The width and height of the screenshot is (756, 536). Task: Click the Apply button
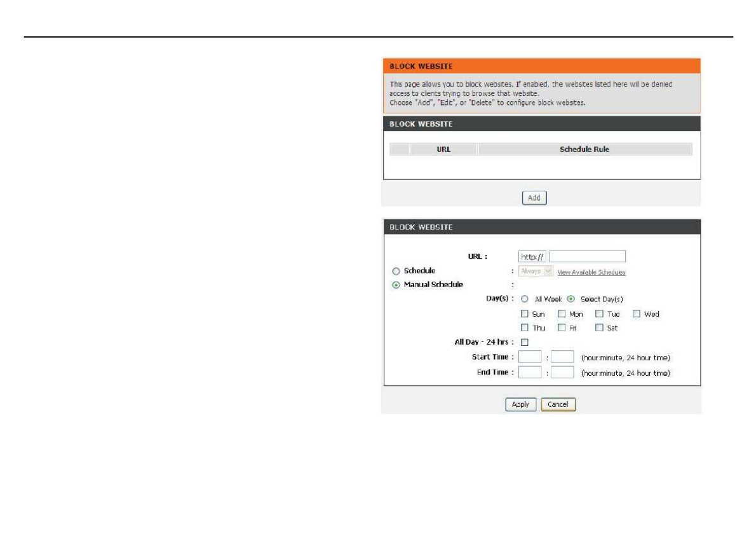(520, 404)
